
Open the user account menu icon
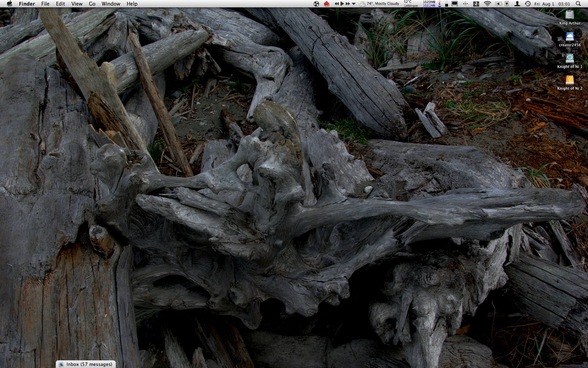click(x=517, y=4)
